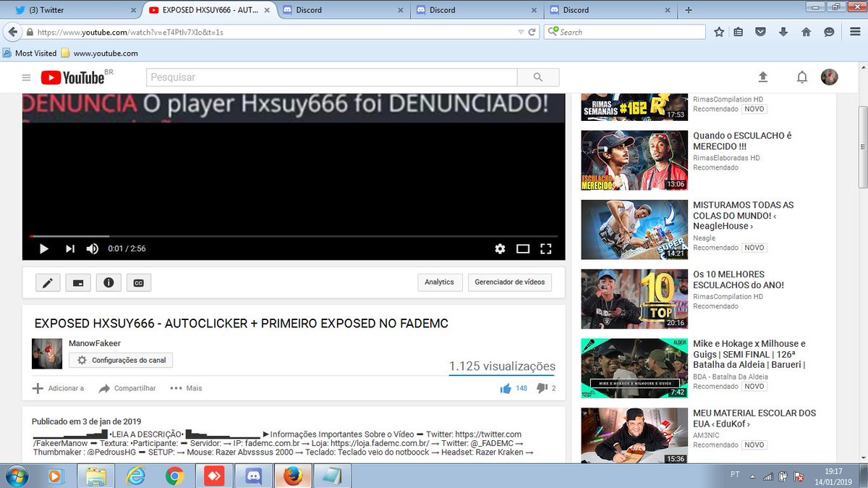Open the CC subtitles editor button
Image resolution: width=868 pixels, height=488 pixels.
(139, 282)
